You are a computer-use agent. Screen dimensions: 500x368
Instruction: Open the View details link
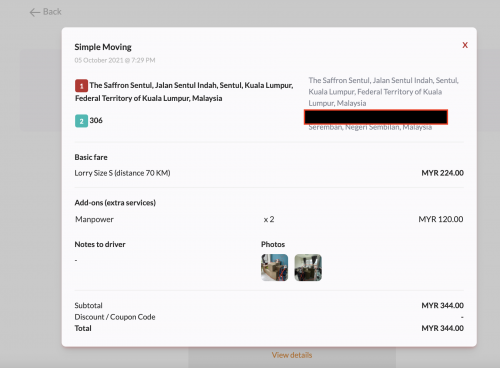point(292,355)
